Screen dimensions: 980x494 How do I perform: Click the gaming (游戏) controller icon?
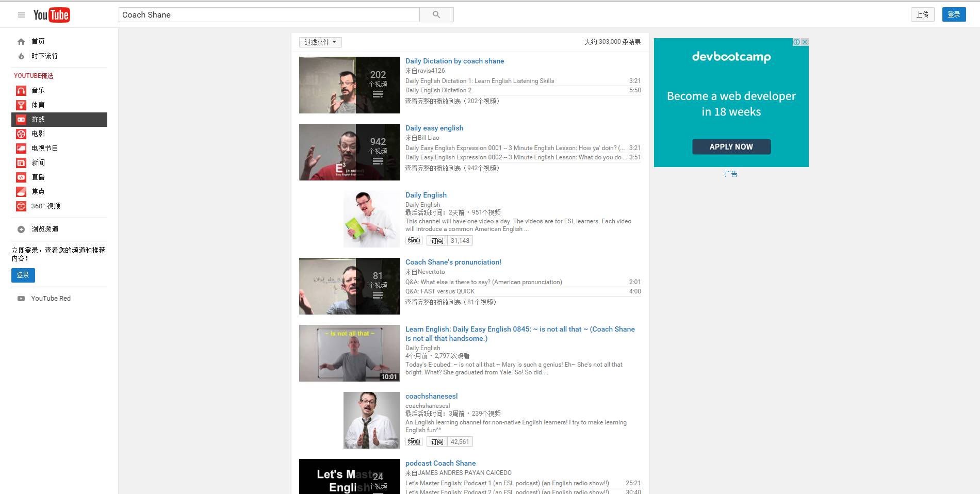[21, 119]
